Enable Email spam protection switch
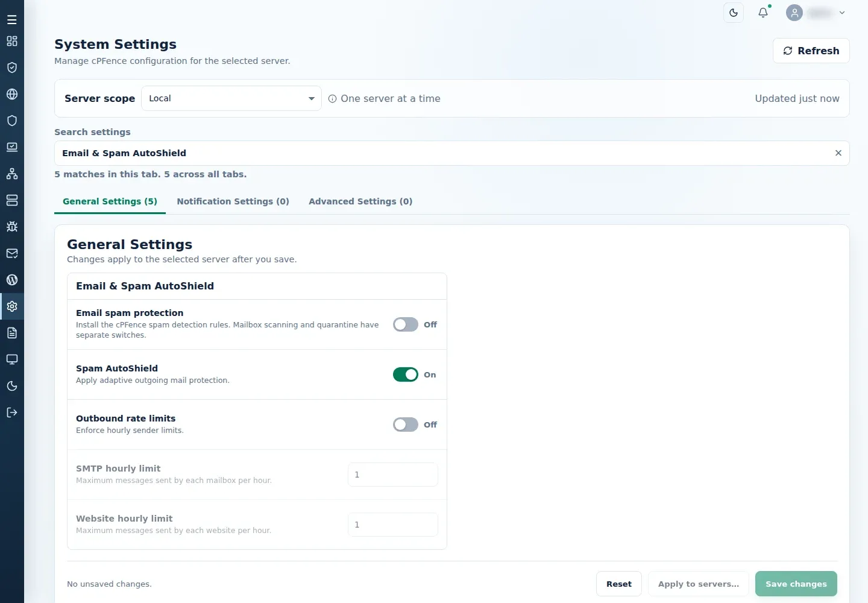The height and width of the screenshot is (603, 868). tap(406, 324)
